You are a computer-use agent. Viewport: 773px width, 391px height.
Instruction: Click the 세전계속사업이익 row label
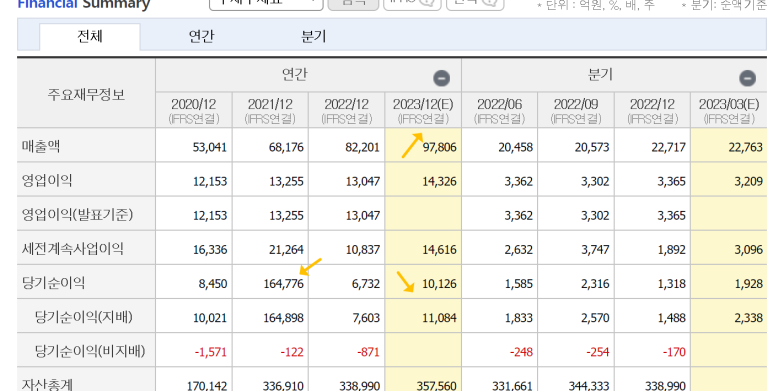click(x=72, y=249)
